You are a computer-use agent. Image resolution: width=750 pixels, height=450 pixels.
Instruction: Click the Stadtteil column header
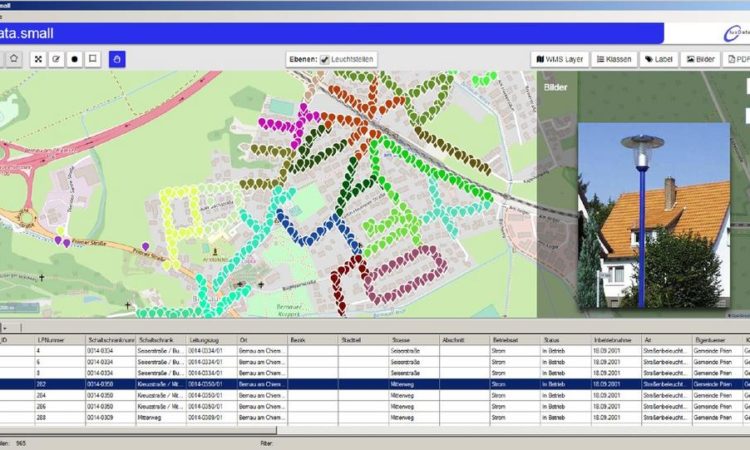coord(364,340)
